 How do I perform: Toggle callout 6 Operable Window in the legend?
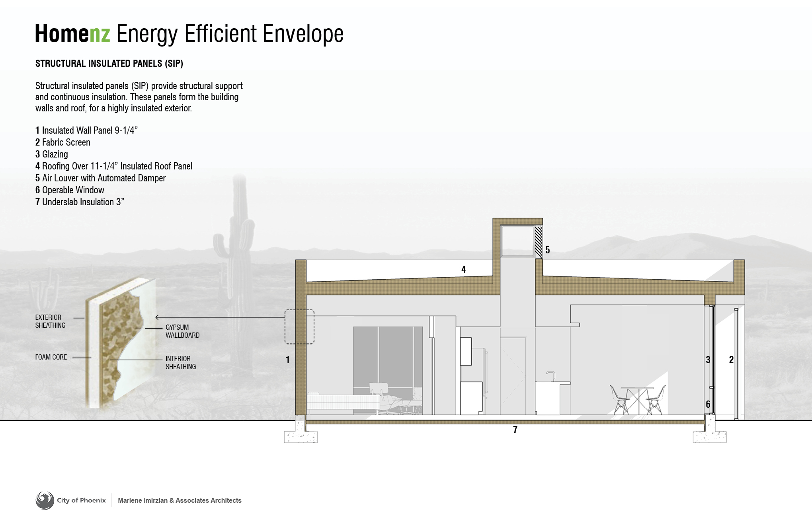tap(70, 190)
